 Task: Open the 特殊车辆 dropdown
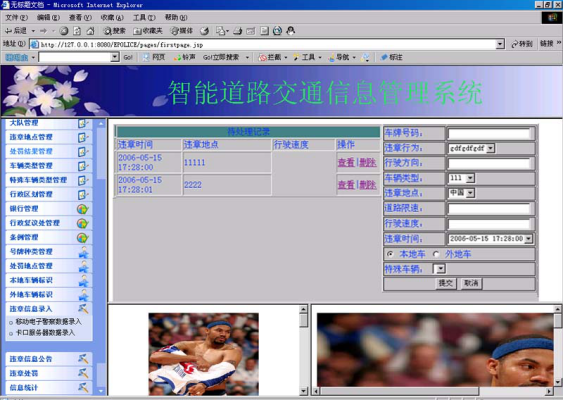pyautogui.click(x=439, y=269)
